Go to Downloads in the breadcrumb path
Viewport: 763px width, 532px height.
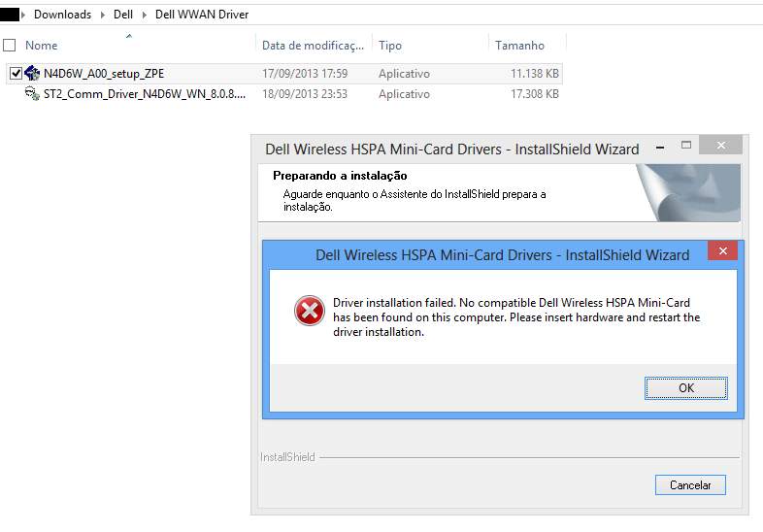pos(62,15)
